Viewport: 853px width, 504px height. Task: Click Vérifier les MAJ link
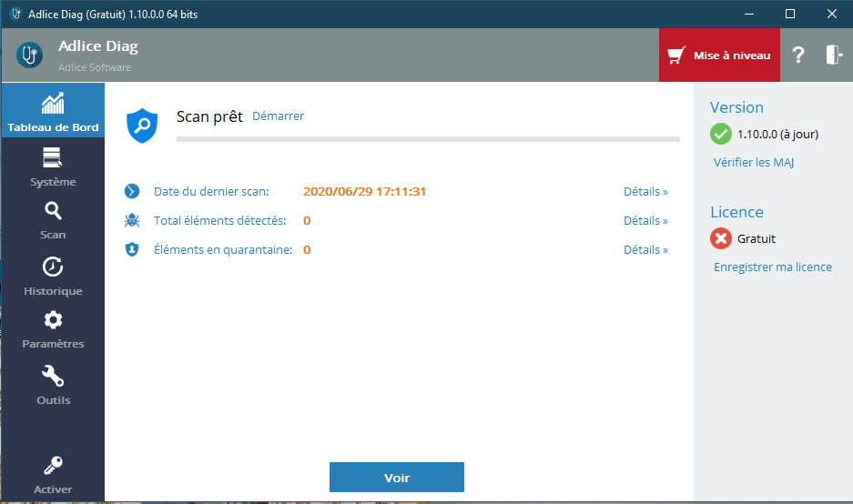pyautogui.click(x=754, y=162)
